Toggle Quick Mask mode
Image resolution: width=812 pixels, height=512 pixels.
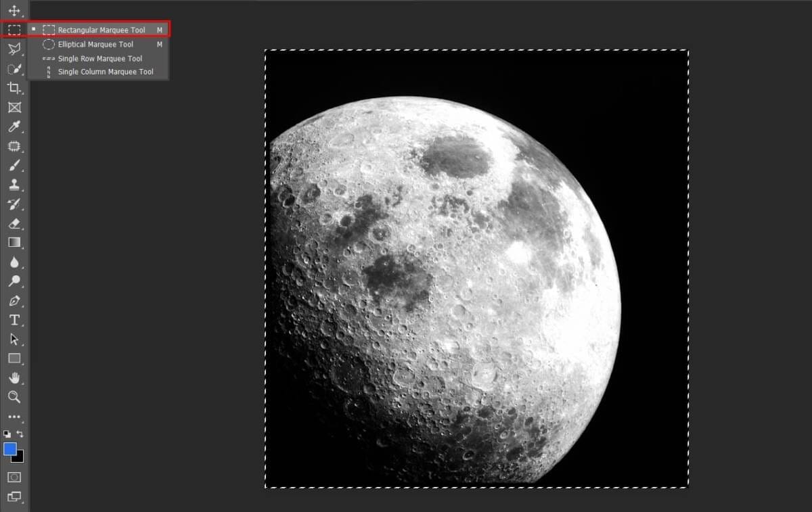14,477
